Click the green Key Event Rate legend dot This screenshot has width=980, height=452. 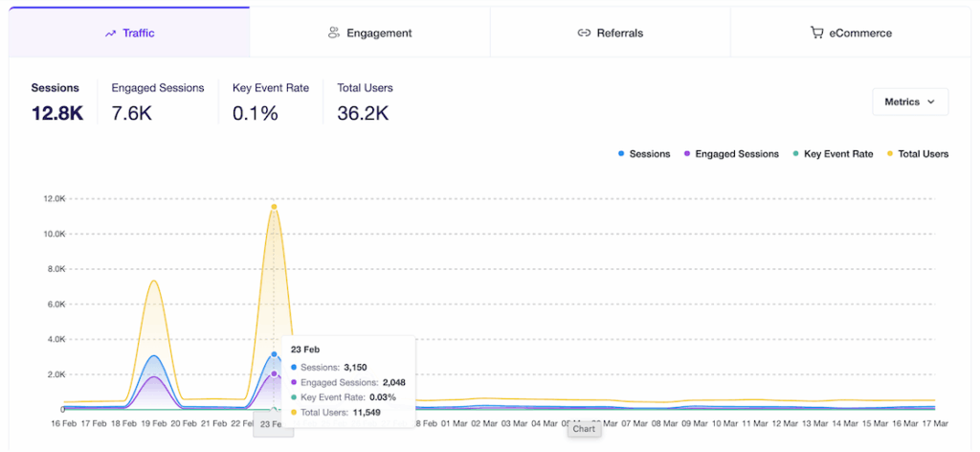point(795,154)
